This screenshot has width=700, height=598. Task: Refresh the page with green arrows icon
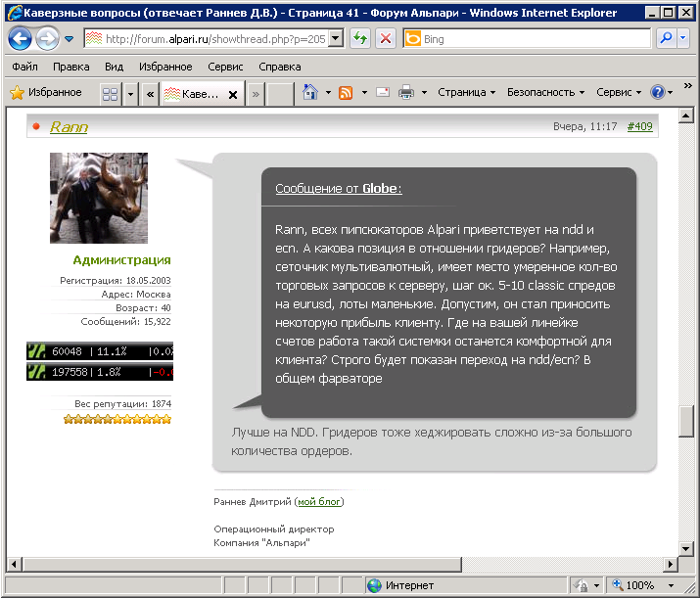pos(360,39)
